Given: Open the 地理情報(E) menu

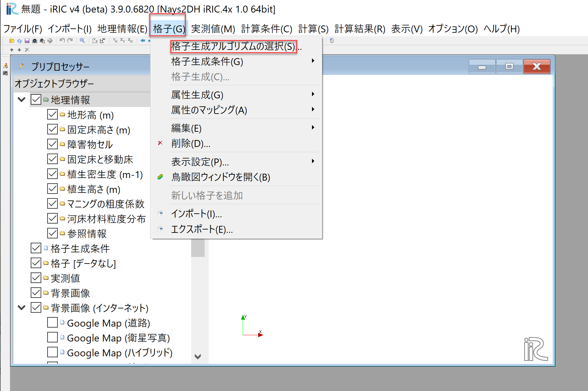Looking at the screenshot, I should 122,29.
